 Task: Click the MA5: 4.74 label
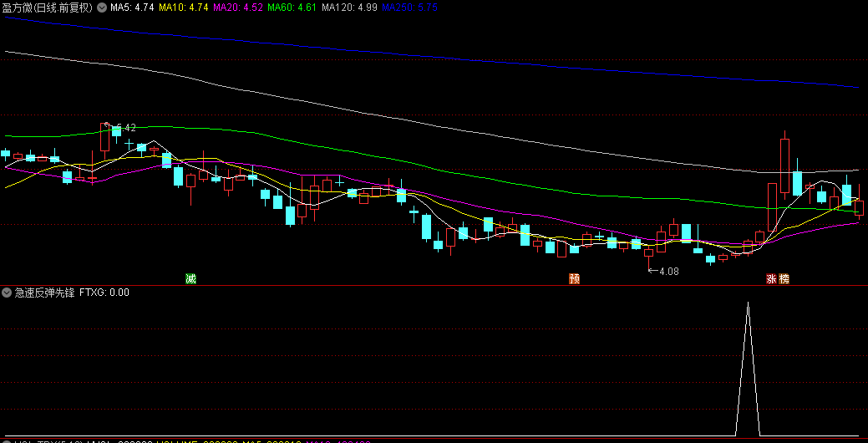coord(132,8)
